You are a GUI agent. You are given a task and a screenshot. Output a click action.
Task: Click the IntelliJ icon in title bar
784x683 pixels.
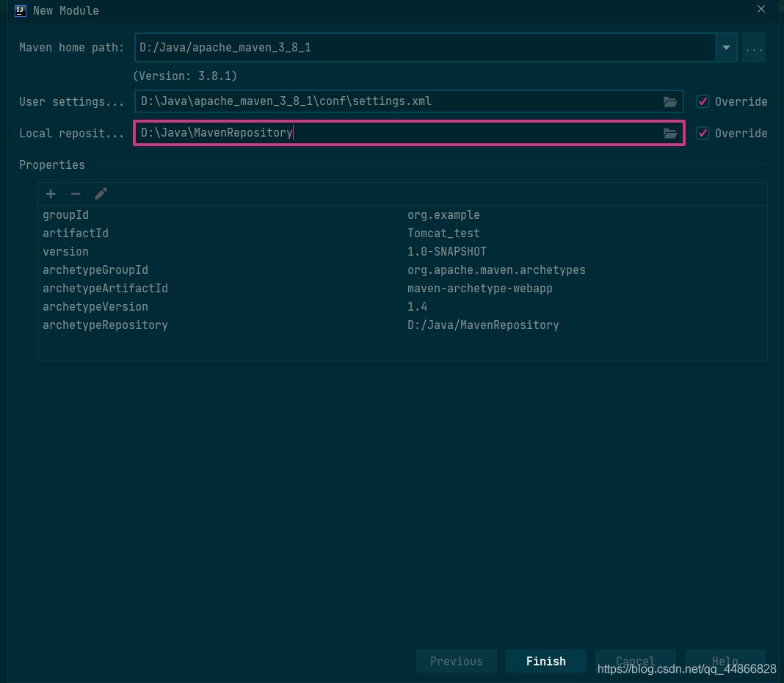coord(21,10)
